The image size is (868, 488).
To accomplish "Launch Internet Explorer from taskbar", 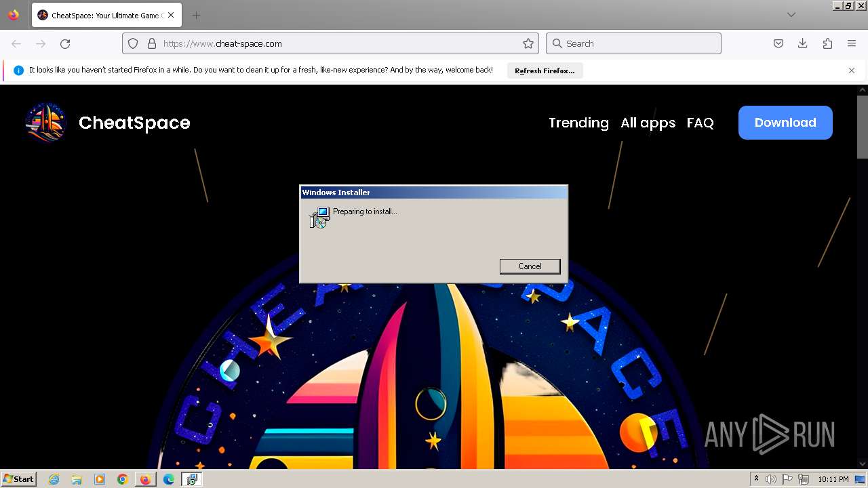I will [x=54, y=479].
